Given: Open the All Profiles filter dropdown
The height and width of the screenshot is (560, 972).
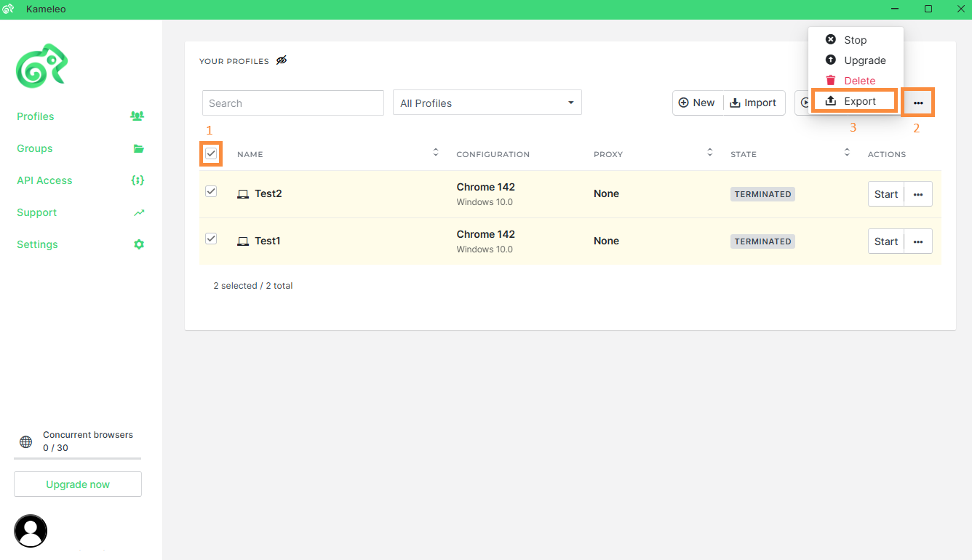Looking at the screenshot, I should [487, 103].
